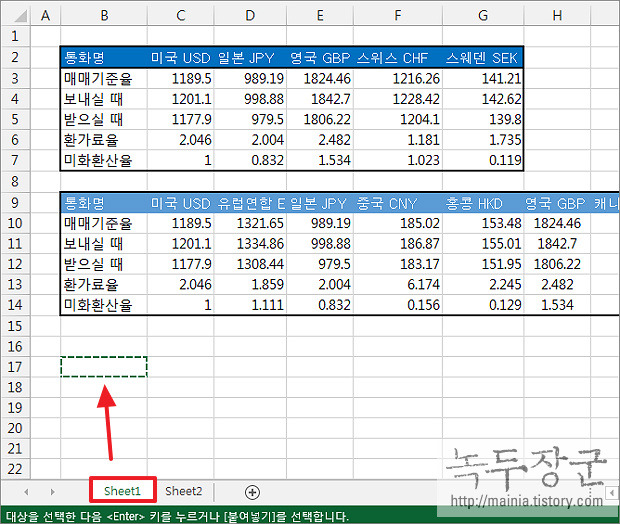620x524 pixels.
Task: Click 받으실 때 label in row 5
Action: coord(104,119)
